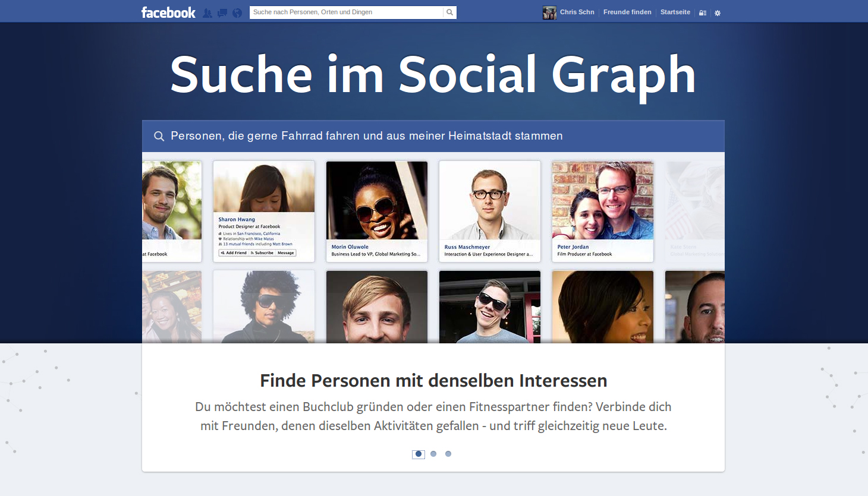Select first slide indicator dot
868x496 pixels.
419,454
